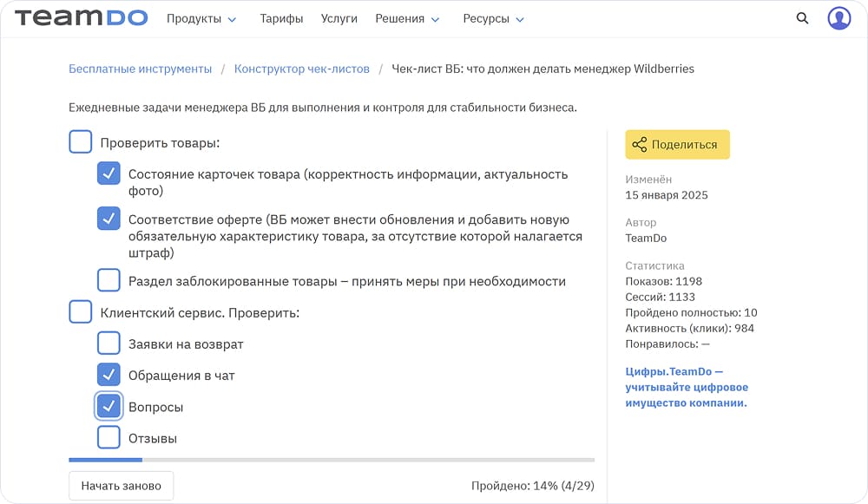
Task: Uncheck the Вопросы checkbox
Action: tap(108, 406)
